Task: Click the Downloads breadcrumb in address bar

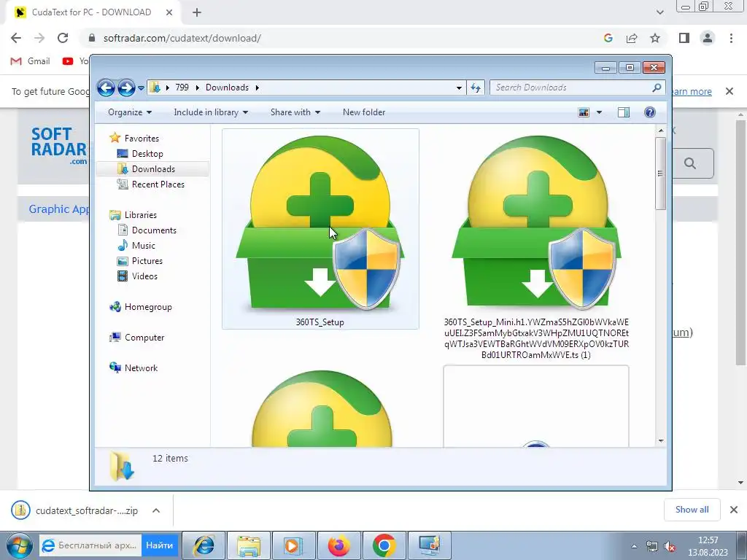Action: click(x=228, y=87)
